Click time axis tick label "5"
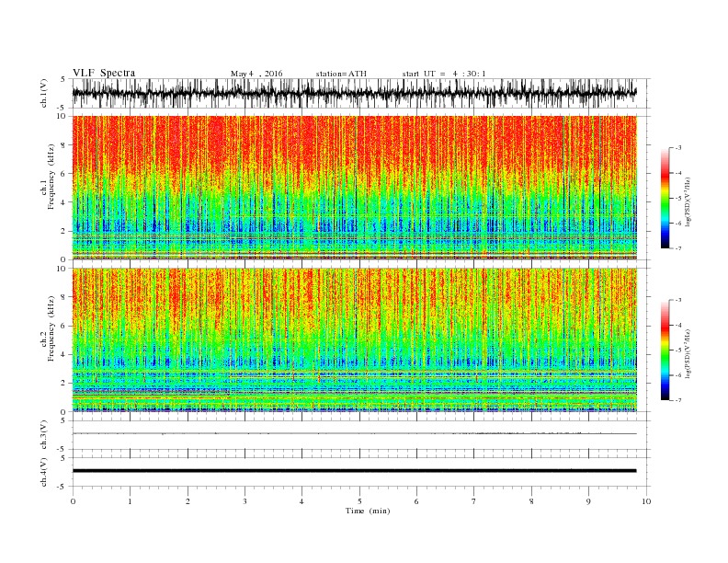728x563 pixels. click(359, 501)
